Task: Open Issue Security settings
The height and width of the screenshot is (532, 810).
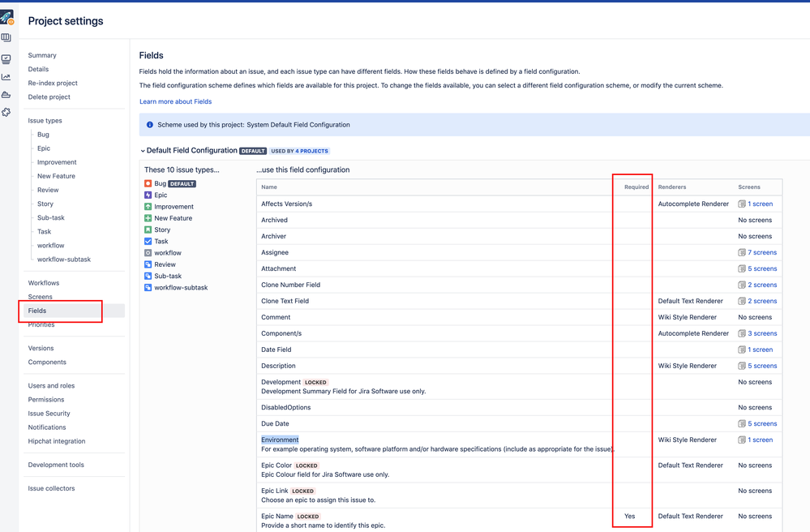Action: pos(49,414)
